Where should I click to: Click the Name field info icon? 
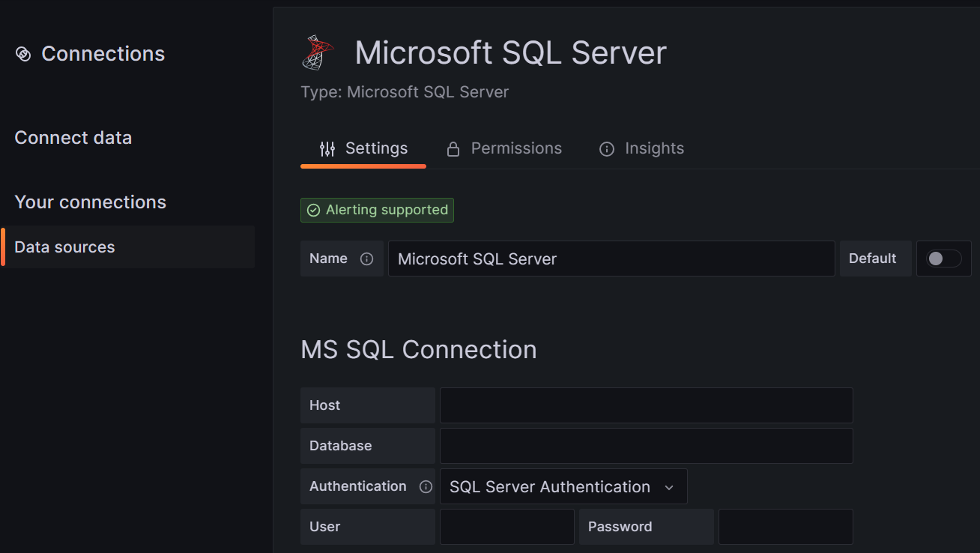366,259
